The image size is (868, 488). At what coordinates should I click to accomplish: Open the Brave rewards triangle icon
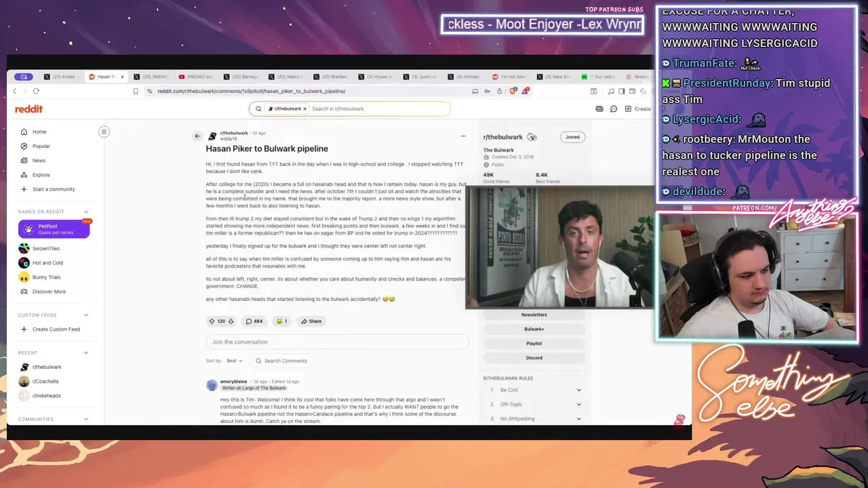(526, 91)
